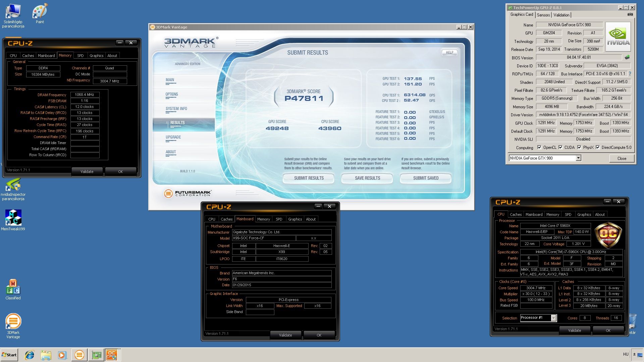Viewport: 644px width, 362px height.
Task: Toggle the CUDA checkbox
Action: [x=560, y=147]
